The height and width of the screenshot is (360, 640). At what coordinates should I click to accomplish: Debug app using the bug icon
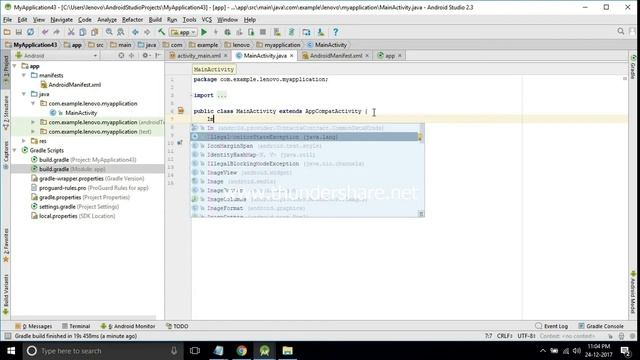pos(227,32)
